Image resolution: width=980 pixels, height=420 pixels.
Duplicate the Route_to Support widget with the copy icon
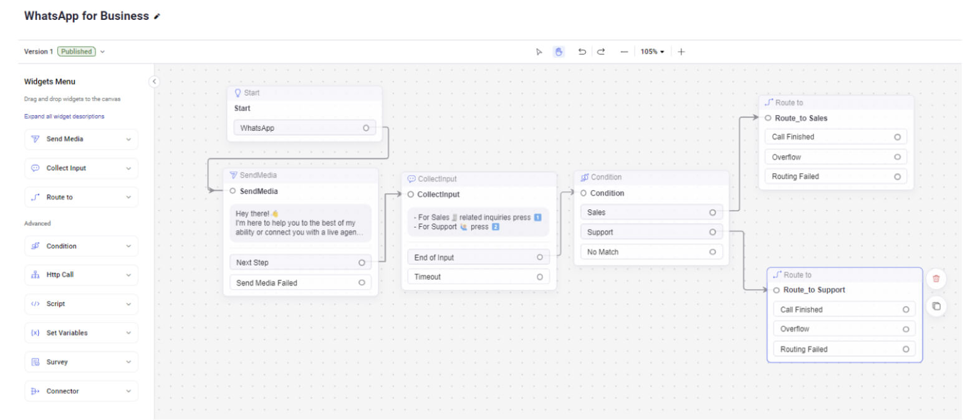coord(936,306)
